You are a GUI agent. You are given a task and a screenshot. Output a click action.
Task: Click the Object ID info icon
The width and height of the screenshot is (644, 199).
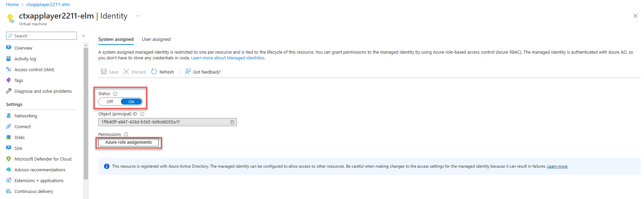(142, 114)
